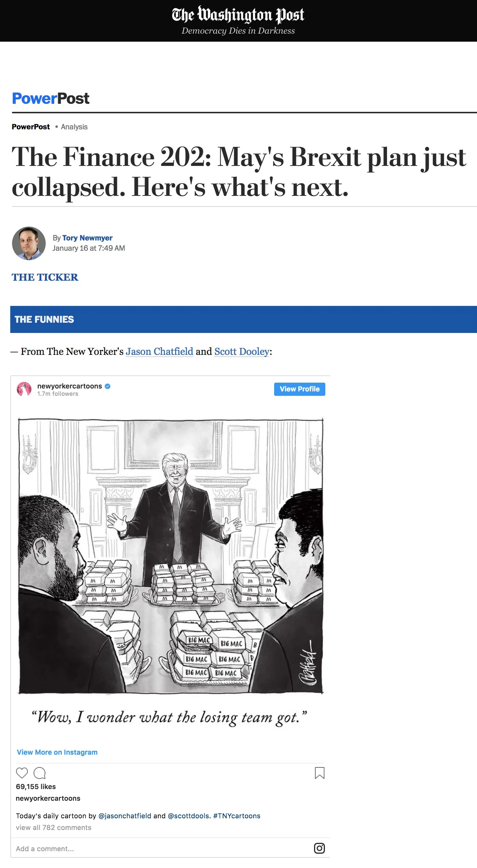The image size is (477, 868).
Task: Click the Big Mac cartoon image
Action: tap(171, 556)
